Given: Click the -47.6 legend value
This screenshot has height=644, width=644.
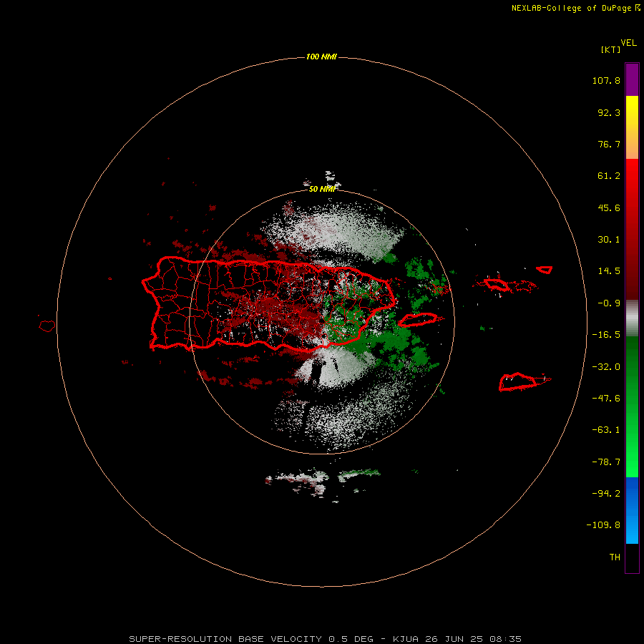Looking at the screenshot, I should tap(606, 399).
